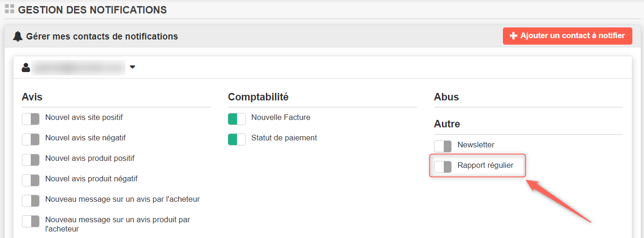The height and width of the screenshot is (238, 644).
Task: Enable Nouveau message sur un avis par l'acheteur
Action: point(31,201)
